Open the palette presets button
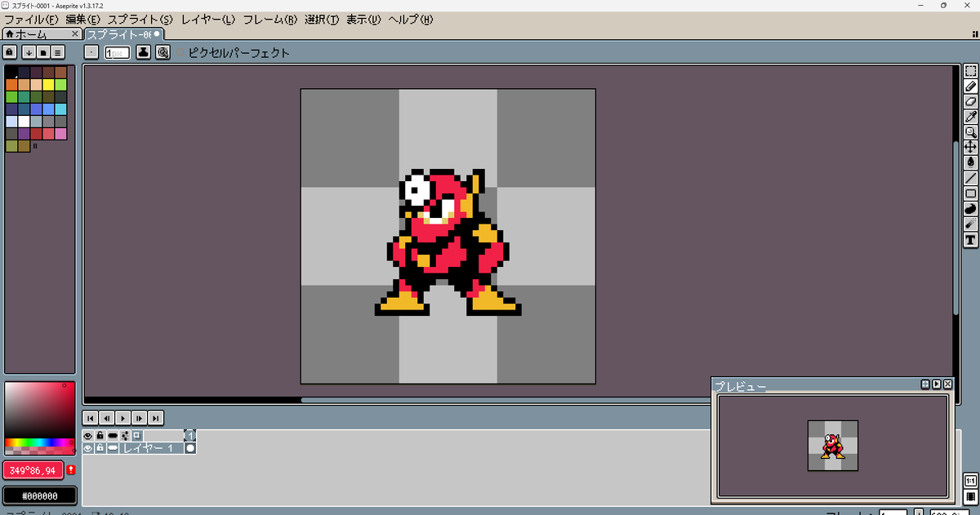 43,52
